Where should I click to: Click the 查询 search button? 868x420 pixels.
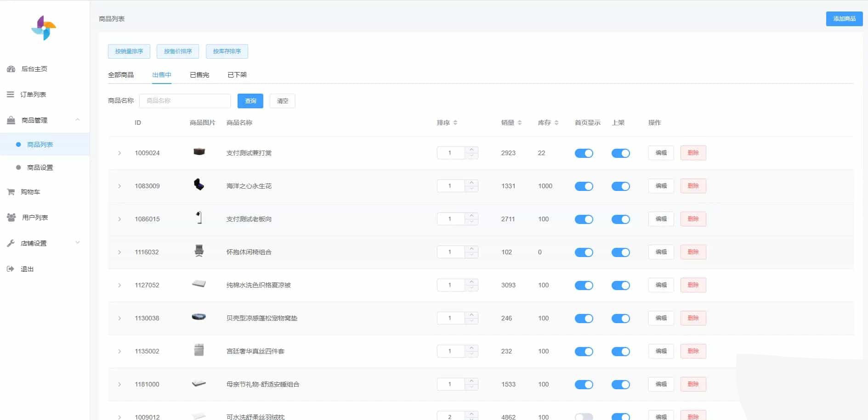click(x=250, y=101)
